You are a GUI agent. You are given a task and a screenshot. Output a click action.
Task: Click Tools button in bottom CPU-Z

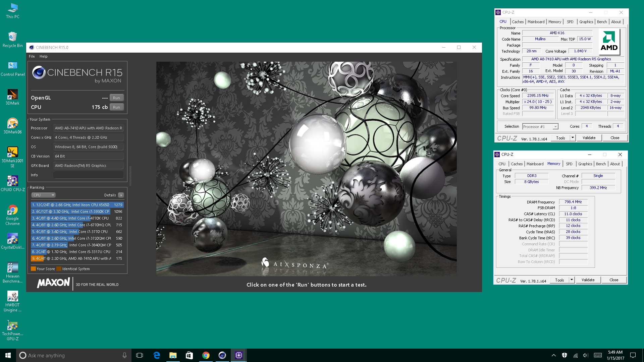click(x=559, y=280)
